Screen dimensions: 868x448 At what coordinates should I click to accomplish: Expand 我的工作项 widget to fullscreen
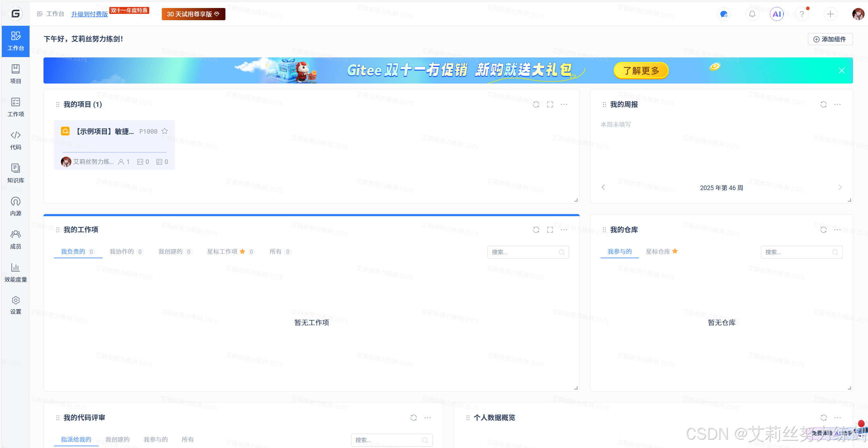(550, 230)
